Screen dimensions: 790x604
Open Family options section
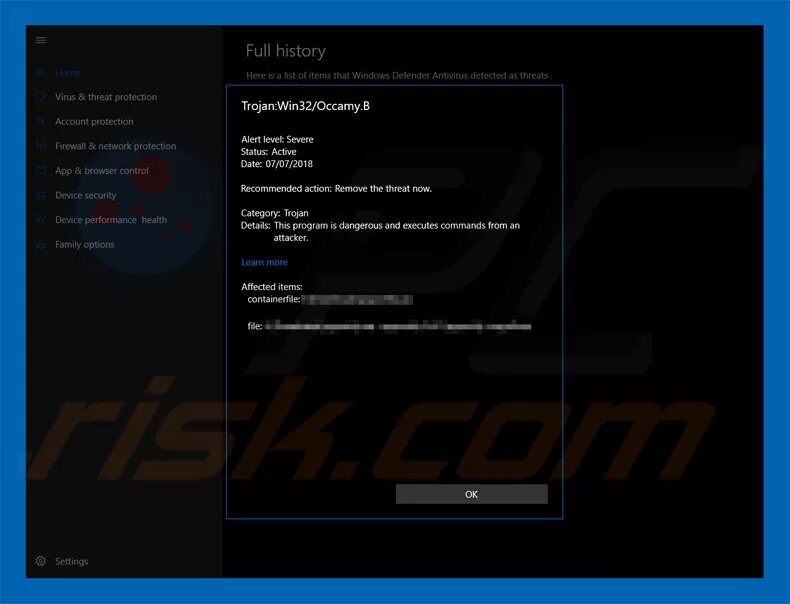pyautogui.click(x=85, y=244)
